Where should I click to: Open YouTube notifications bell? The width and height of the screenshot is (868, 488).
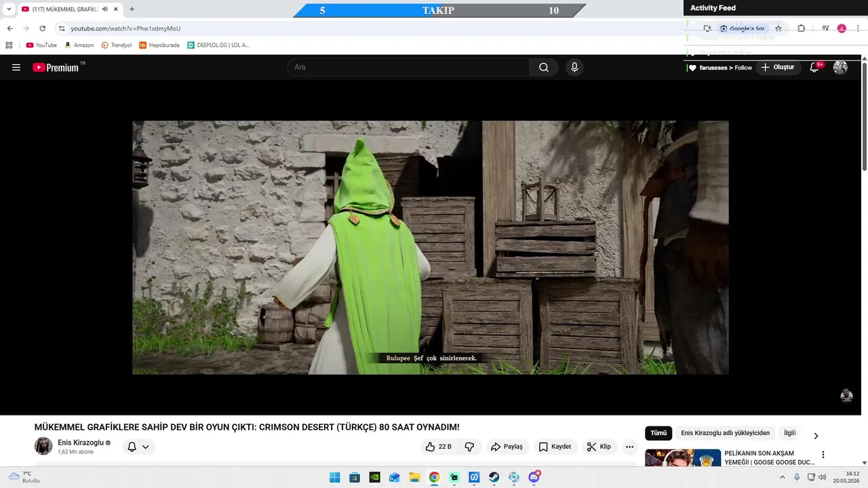point(816,67)
